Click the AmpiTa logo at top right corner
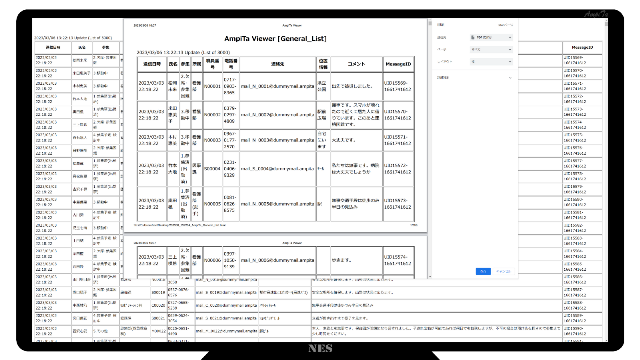The width and height of the screenshot is (640, 360). coord(596,14)
